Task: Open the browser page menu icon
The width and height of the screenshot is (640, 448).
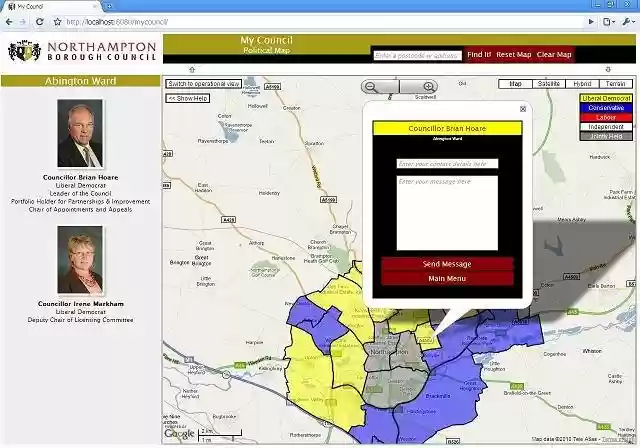Action: click(609, 22)
